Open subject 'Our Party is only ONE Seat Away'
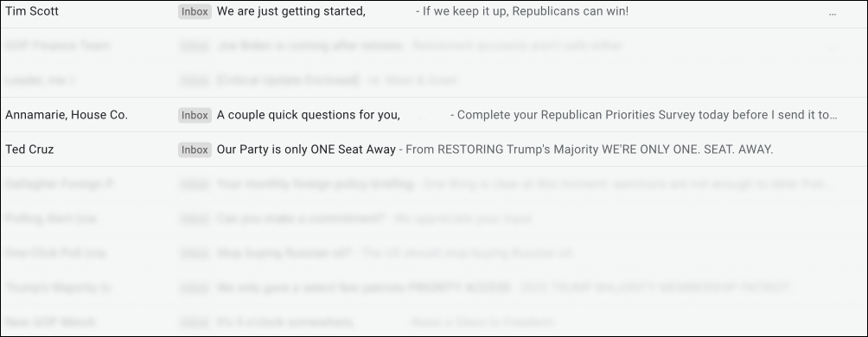Viewport: 868px width, 337px height. (306, 149)
